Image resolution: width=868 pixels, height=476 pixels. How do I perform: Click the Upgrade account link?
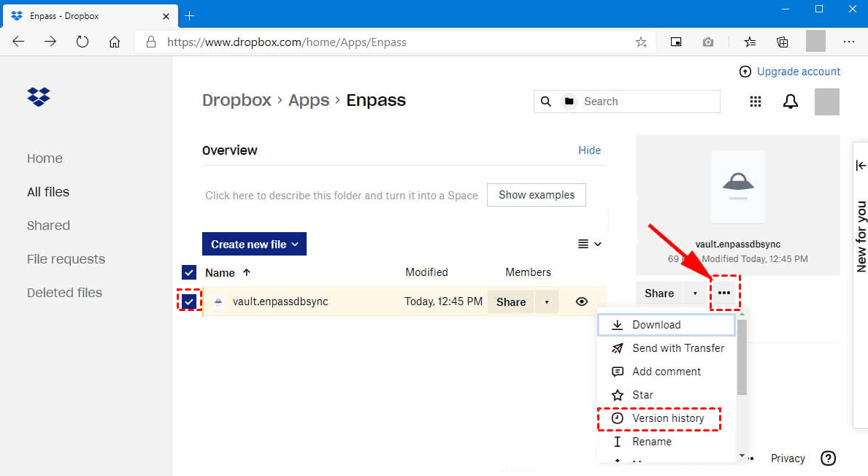coord(798,72)
